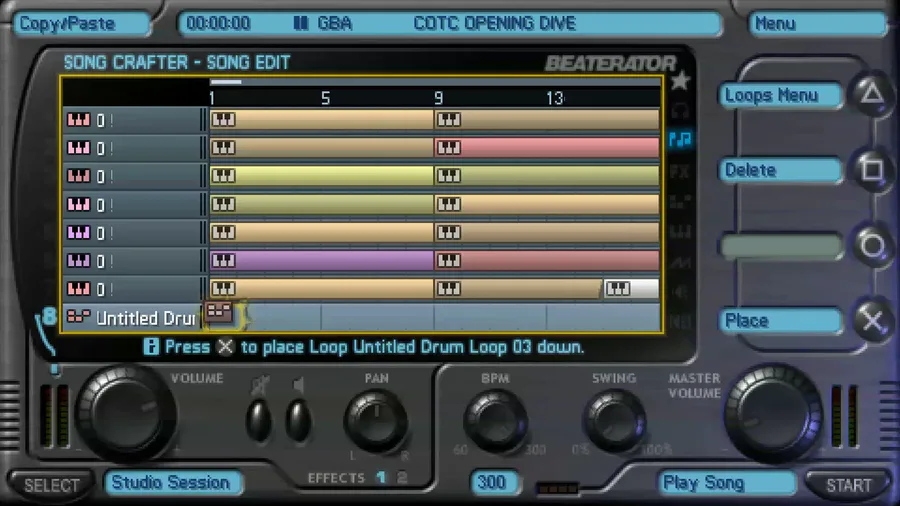Open Studio Session
900x506 pixels.
tap(173, 482)
